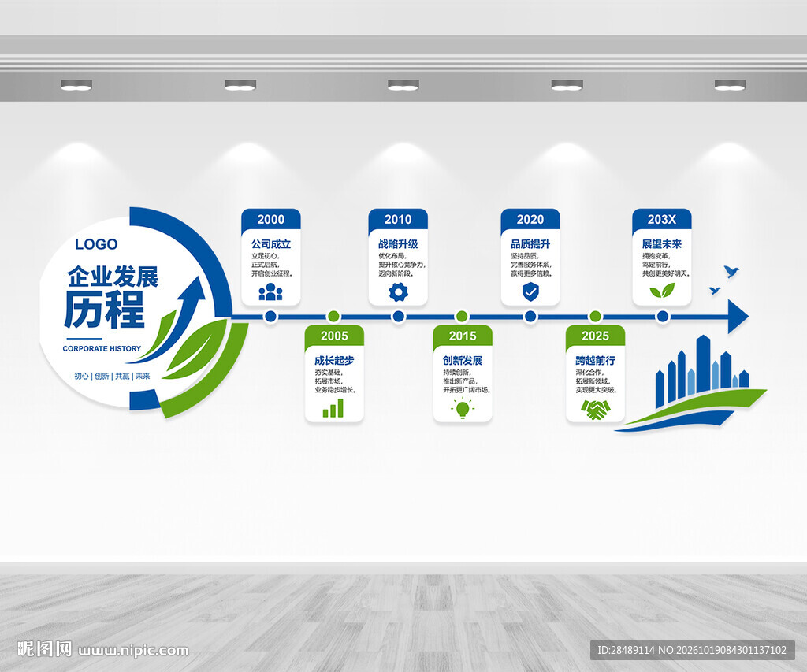This screenshot has height=672, width=807.
Task: Click the lightbulb icon in the 2015 card
Action: (463, 409)
